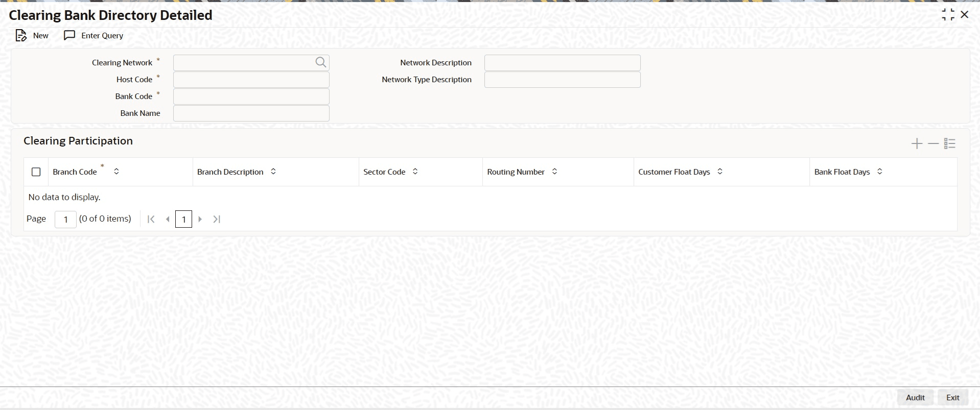Add a row to Clearing Participation
This screenshot has width=980, height=410.
tap(917, 143)
